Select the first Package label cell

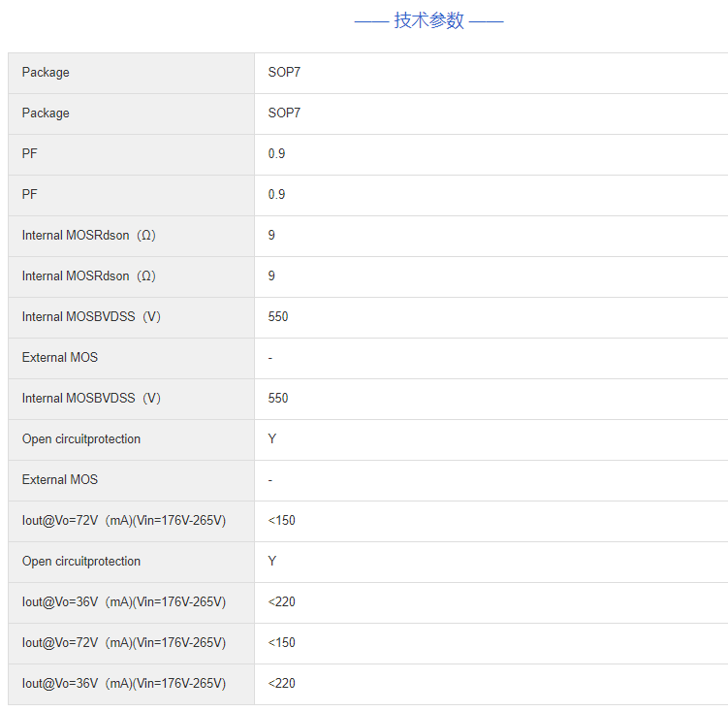click(46, 73)
